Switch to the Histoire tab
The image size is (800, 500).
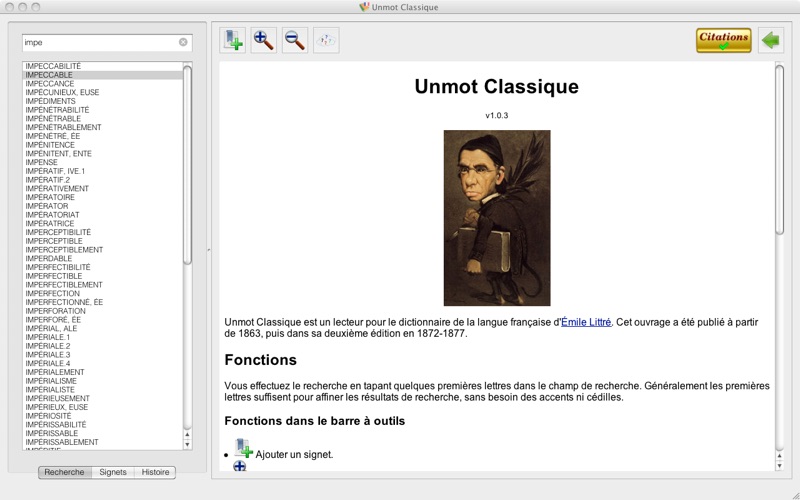pyautogui.click(x=155, y=472)
